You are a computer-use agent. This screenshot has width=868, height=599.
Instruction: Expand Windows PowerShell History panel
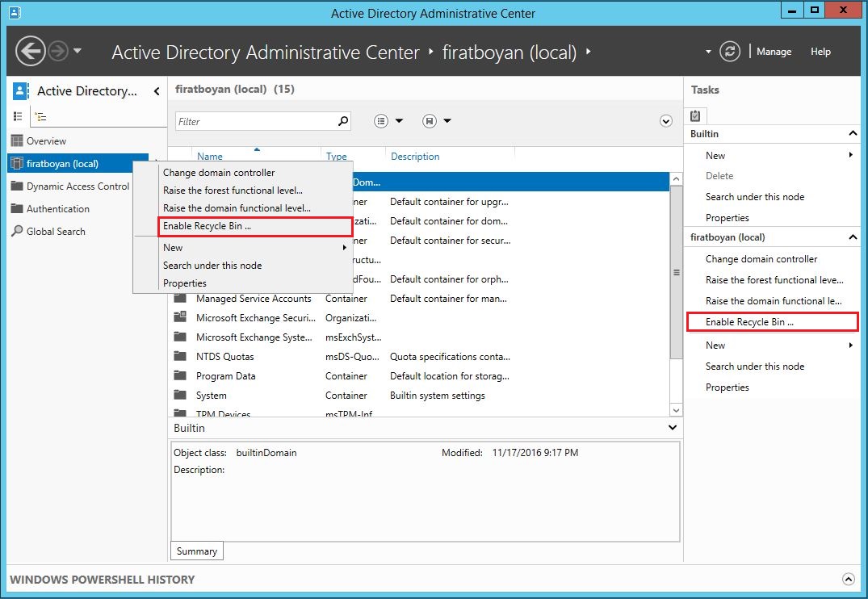pyautogui.click(x=848, y=579)
